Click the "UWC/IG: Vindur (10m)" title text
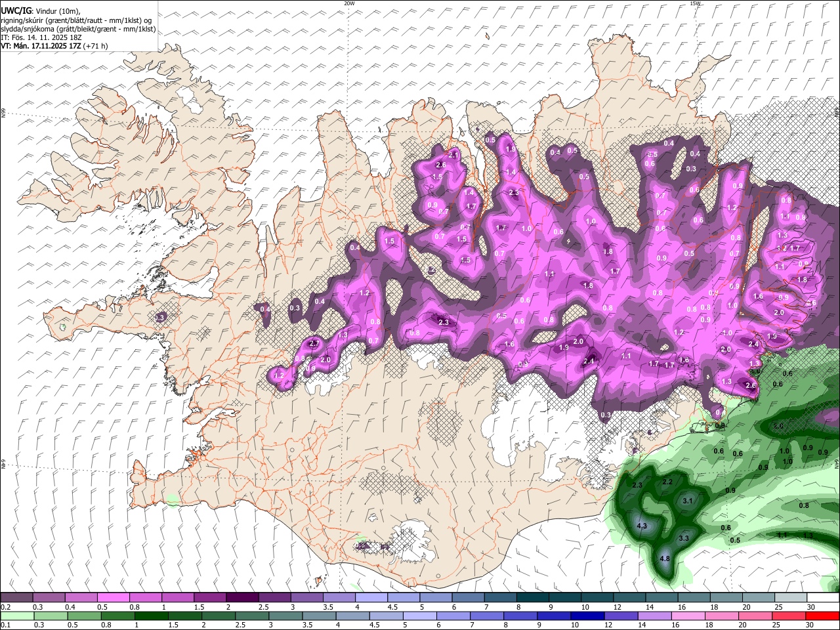840x630 pixels. tap(41, 10)
